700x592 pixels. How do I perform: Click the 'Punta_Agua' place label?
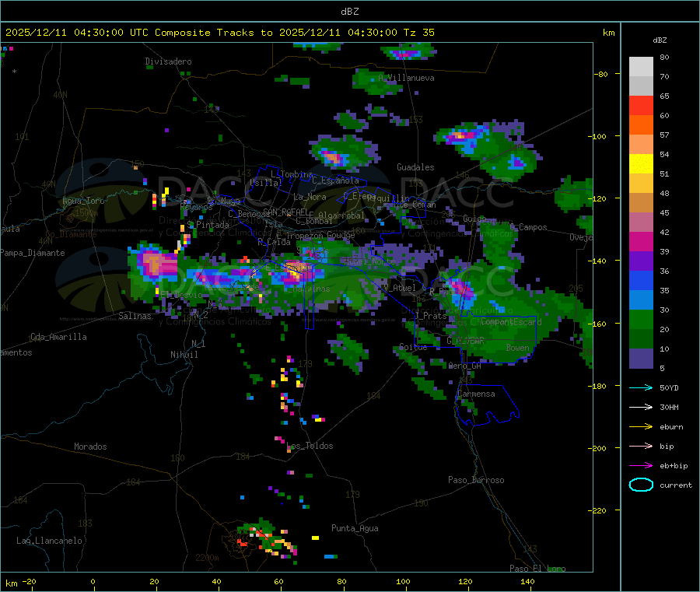[x=355, y=528]
